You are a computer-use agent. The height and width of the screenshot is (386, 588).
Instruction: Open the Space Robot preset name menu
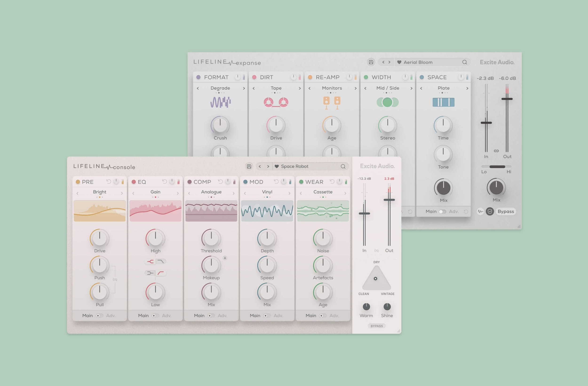[294, 166]
